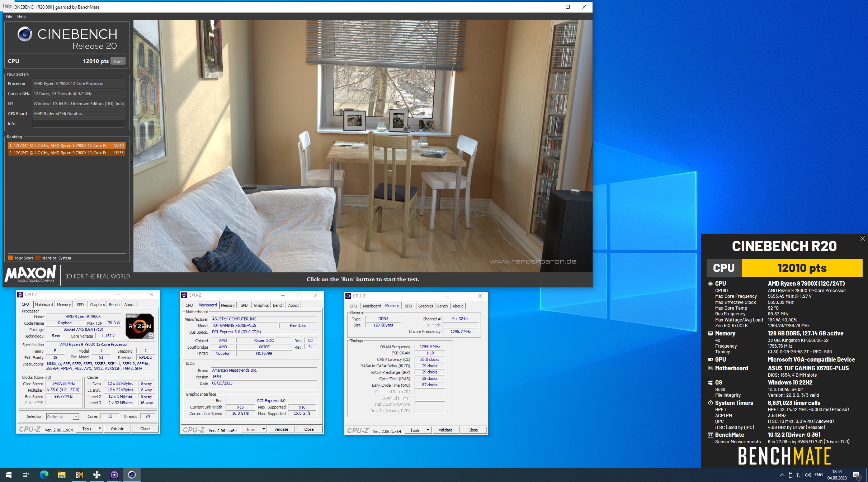Click the System Timers stopwatch icon in BenchMate
868x482 pixels.
(x=710, y=403)
